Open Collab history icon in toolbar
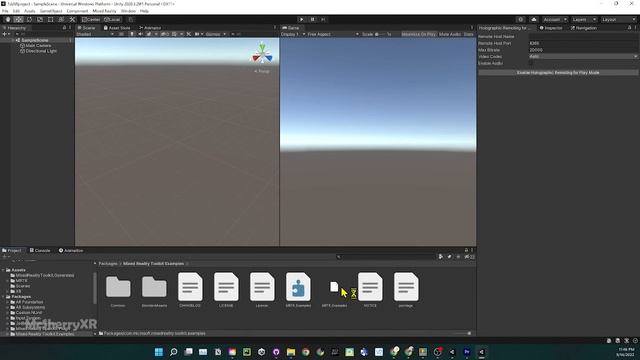This screenshot has width=640, height=360. coord(520,20)
